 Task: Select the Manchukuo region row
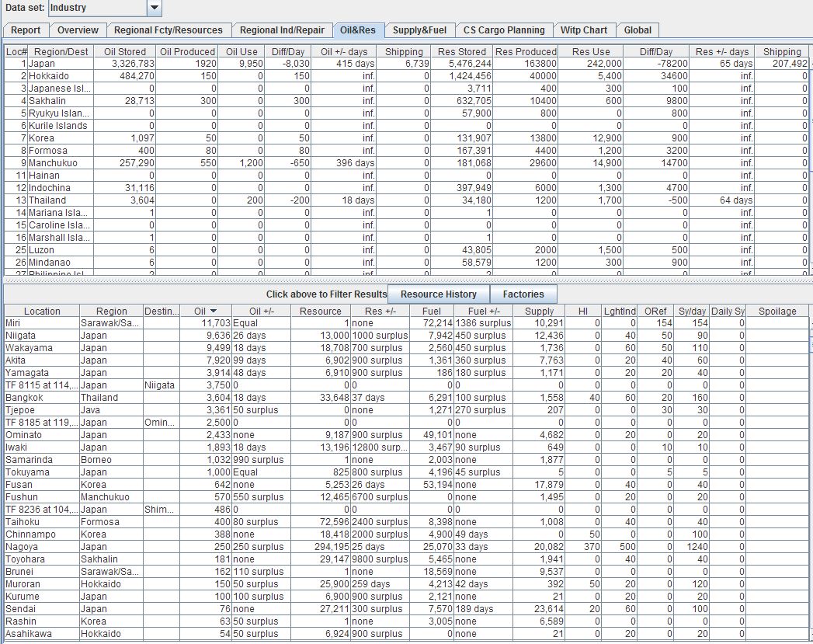coord(407,163)
